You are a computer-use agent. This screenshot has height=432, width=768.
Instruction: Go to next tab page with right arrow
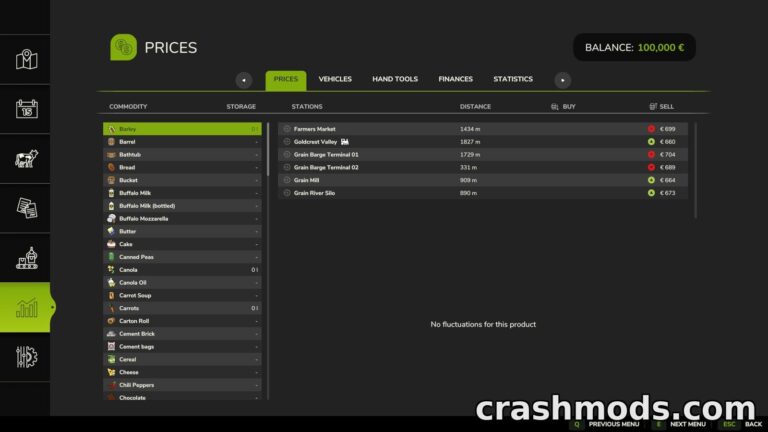(x=563, y=80)
